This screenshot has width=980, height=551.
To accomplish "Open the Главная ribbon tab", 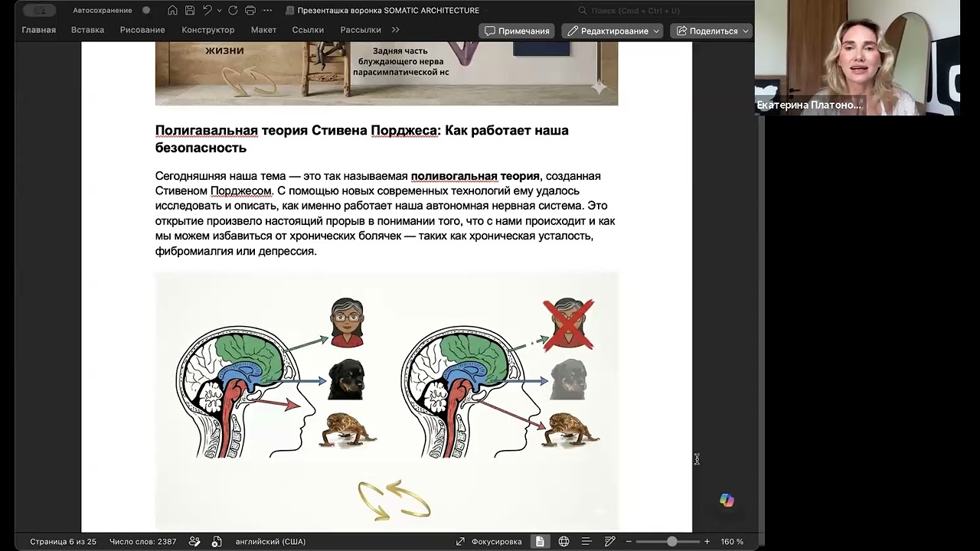I will [38, 30].
